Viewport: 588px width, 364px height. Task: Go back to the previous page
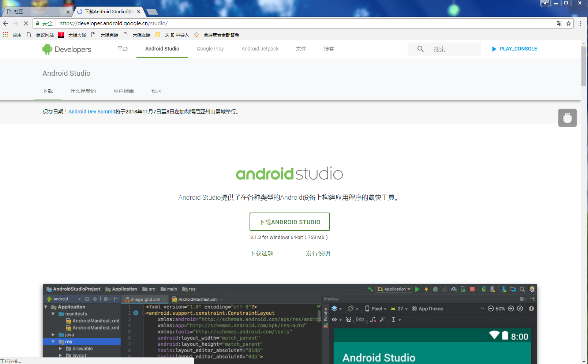point(5,23)
